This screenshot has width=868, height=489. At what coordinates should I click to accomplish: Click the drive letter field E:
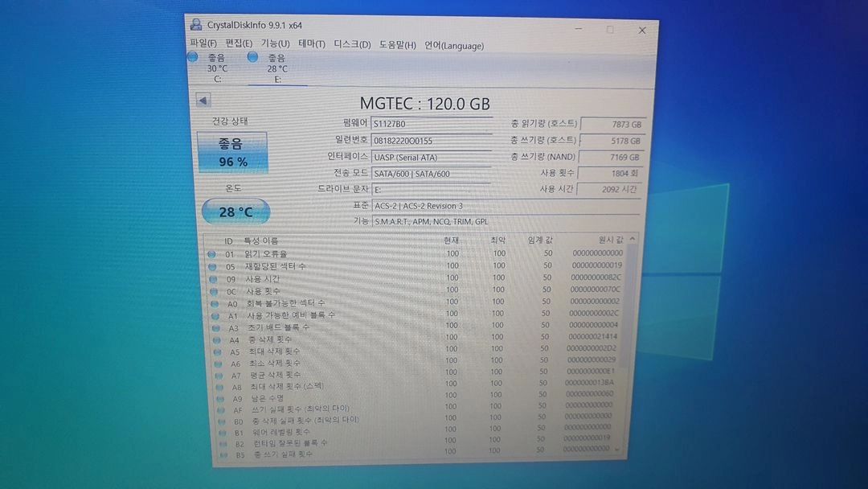click(x=432, y=189)
